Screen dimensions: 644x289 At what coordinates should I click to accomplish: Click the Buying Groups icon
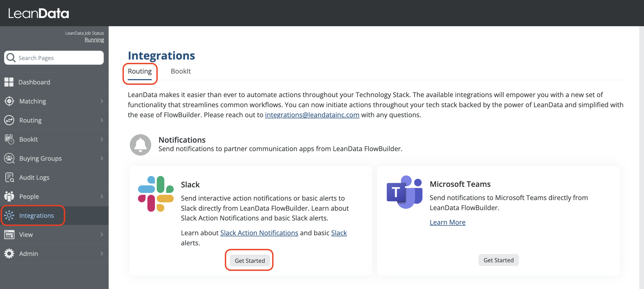9,158
